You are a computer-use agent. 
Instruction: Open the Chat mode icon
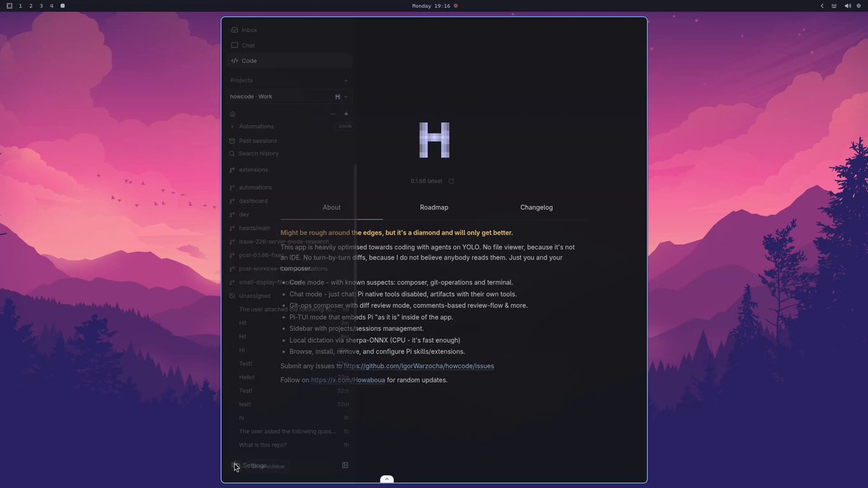coord(234,46)
